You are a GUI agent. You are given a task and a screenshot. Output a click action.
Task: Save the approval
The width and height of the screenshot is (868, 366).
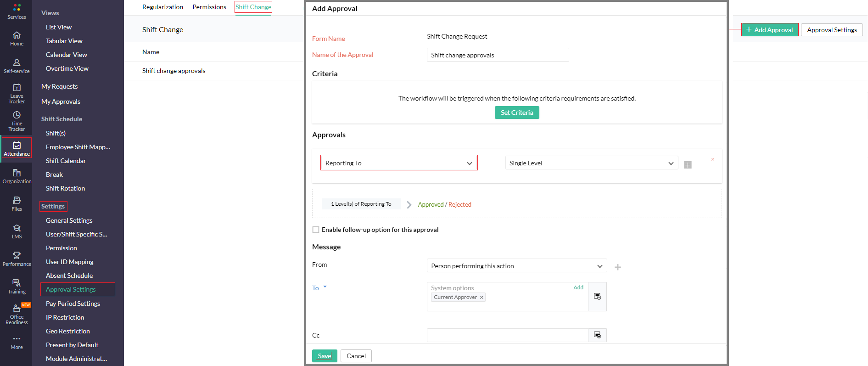click(x=324, y=356)
